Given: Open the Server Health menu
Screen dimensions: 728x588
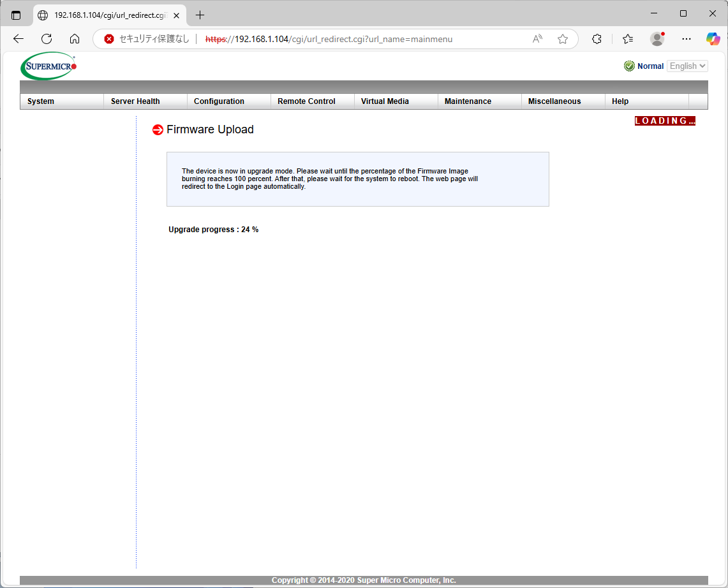Looking at the screenshot, I should pos(135,101).
